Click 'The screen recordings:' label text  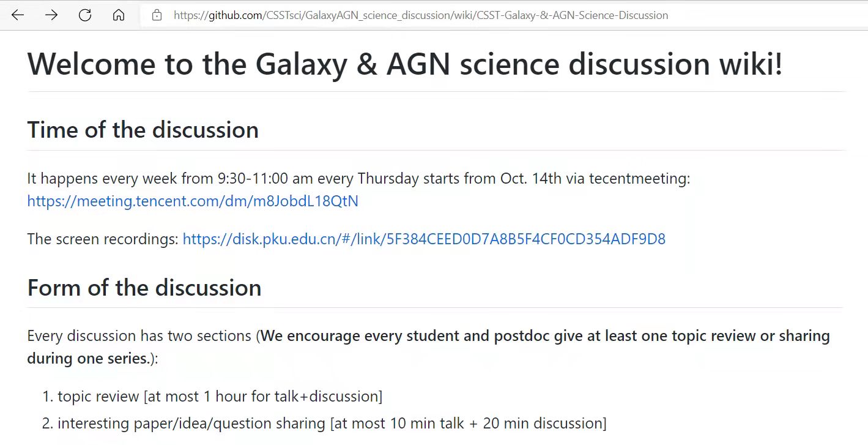103,239
